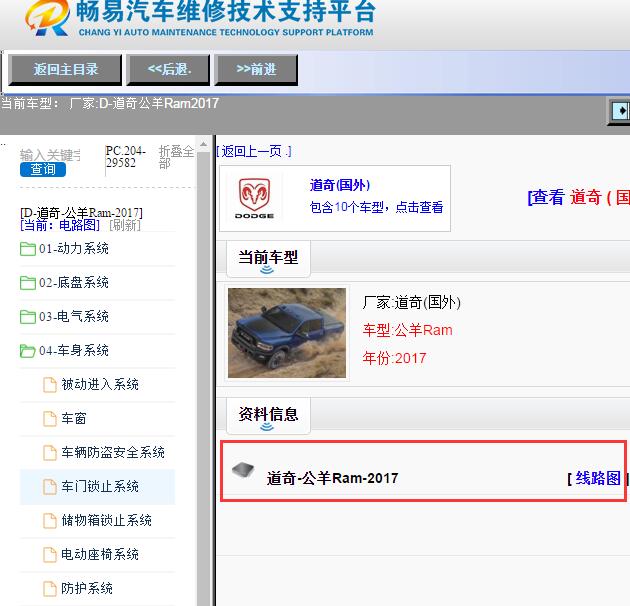The height and width of the screenshot is (606, 630).
Task: Click the PC.204-29582 text
Action: pos(125,157)
